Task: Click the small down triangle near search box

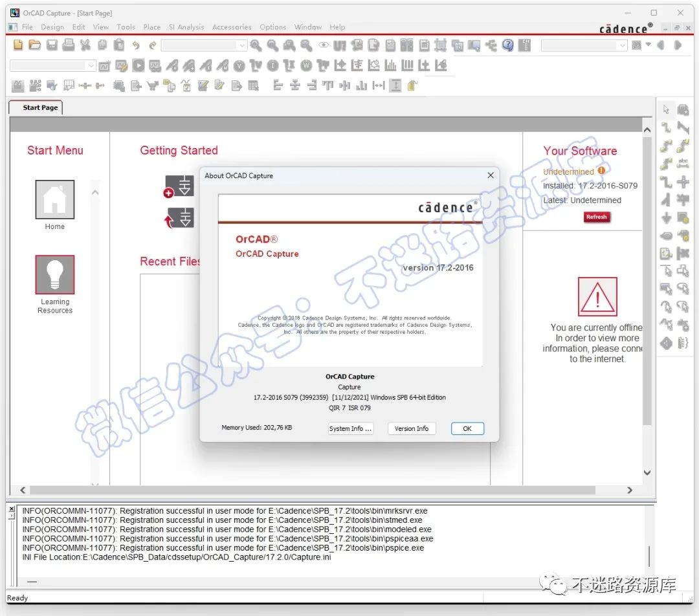Action: [x=649, y=45]
